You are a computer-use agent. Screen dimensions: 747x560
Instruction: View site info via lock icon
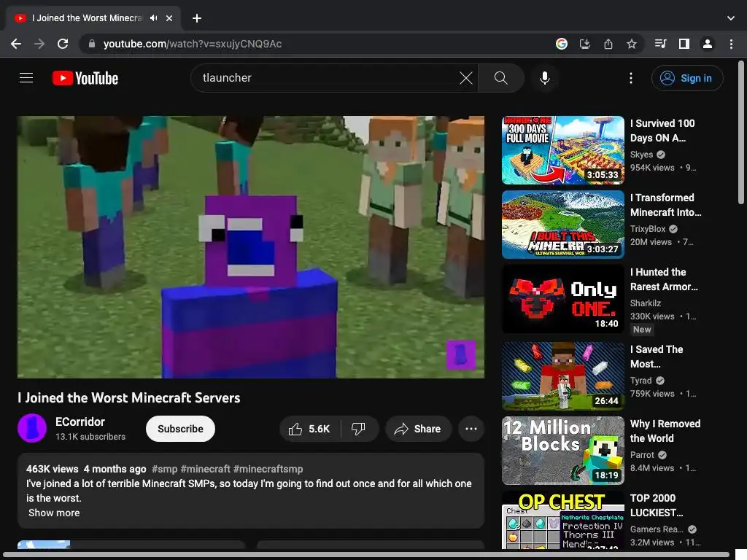(x=92, y=44)
